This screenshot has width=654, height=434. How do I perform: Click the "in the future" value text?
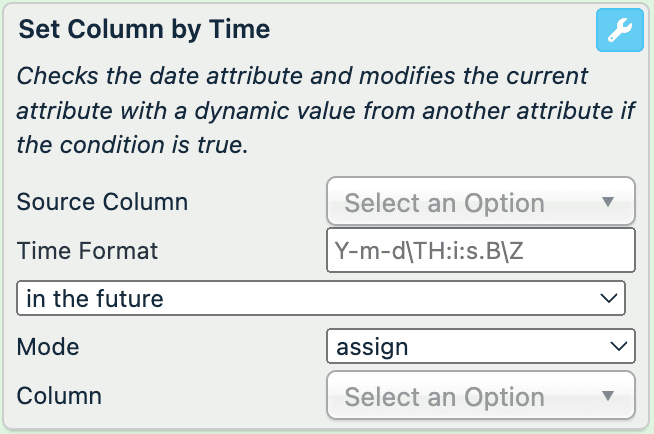click(x=95, y=298)
